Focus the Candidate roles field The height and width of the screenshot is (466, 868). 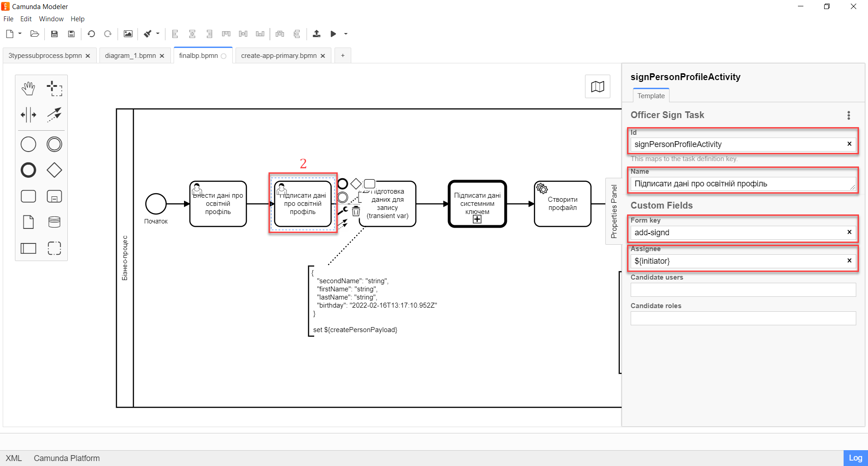click(x=743, y=318)
